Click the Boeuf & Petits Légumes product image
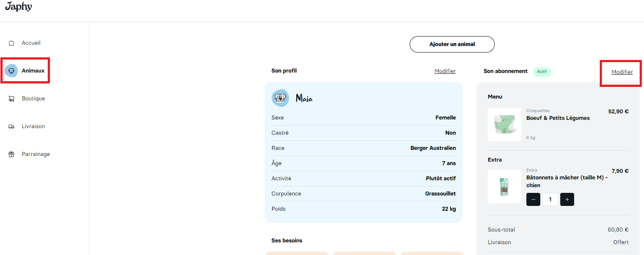Viewport: 644px width, 255px height. pyautogui.click(x=504, y=124)
